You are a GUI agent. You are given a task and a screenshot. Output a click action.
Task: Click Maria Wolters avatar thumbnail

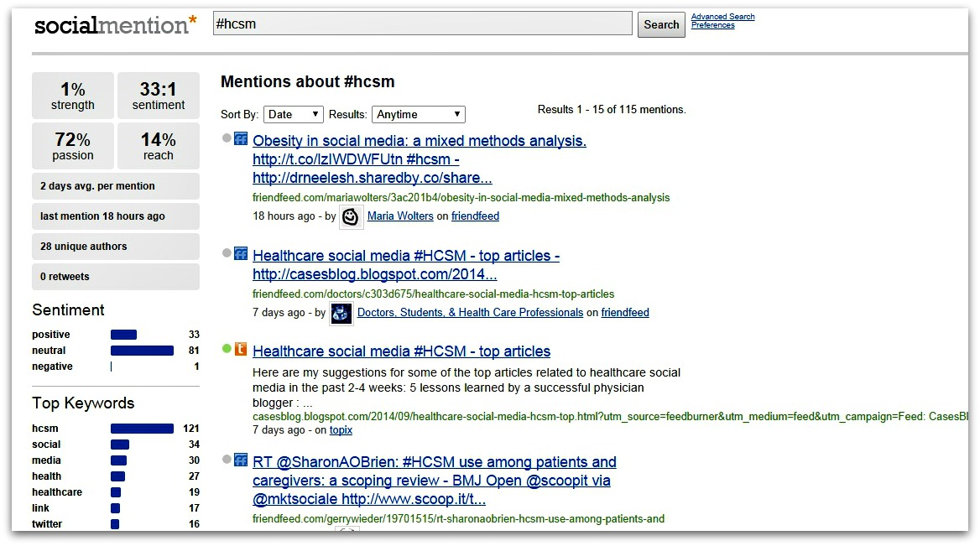351,216
